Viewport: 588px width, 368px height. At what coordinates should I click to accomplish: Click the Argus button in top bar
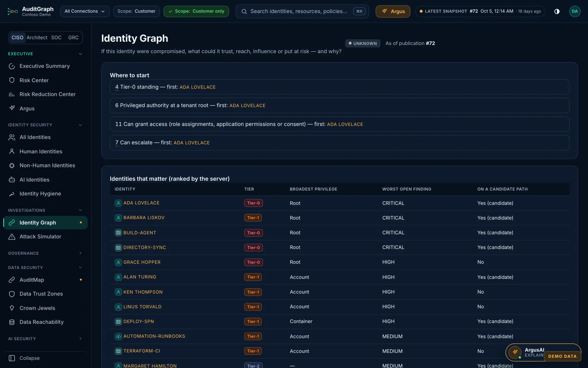393,11
